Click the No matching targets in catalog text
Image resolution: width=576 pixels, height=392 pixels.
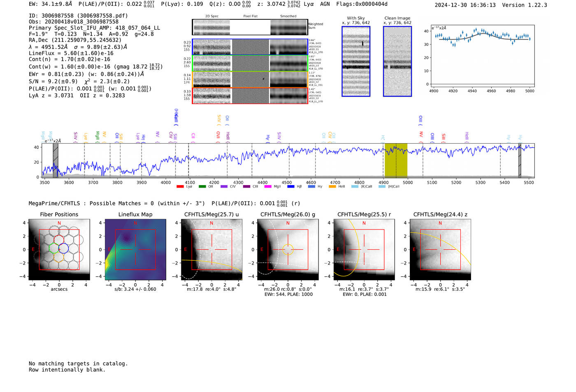[x=78, y=364]
